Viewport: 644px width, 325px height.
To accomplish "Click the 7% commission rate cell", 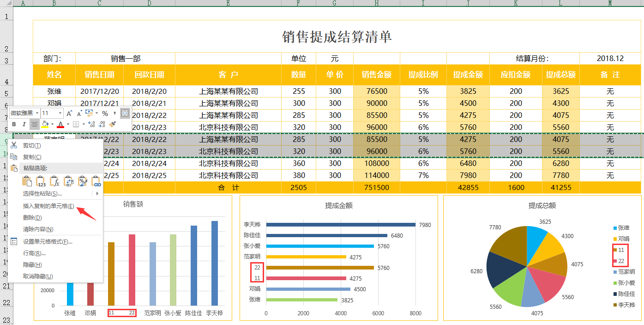I will pos(423,176).
